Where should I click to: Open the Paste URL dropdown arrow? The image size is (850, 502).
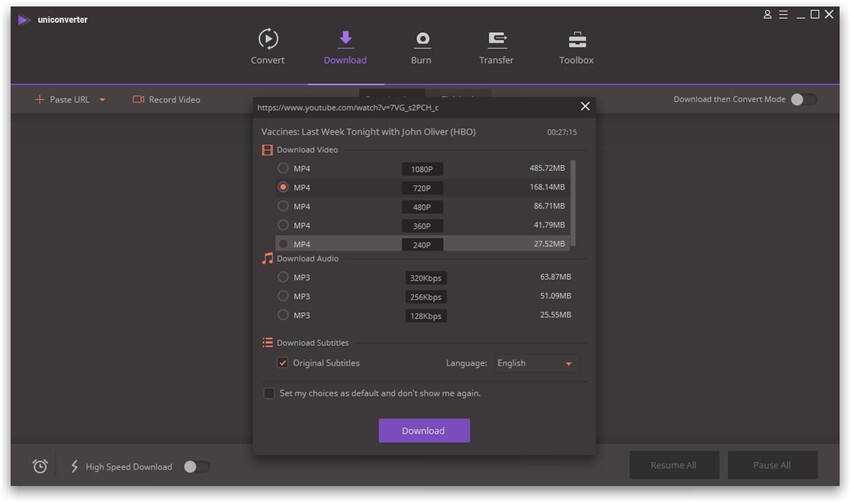coord(102,100)
